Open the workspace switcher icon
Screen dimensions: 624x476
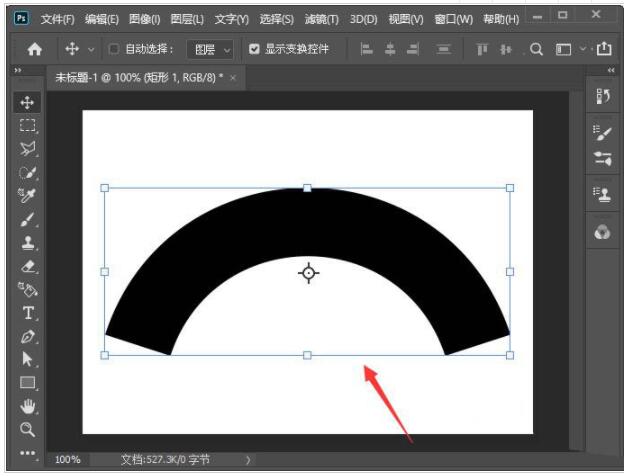564,49
